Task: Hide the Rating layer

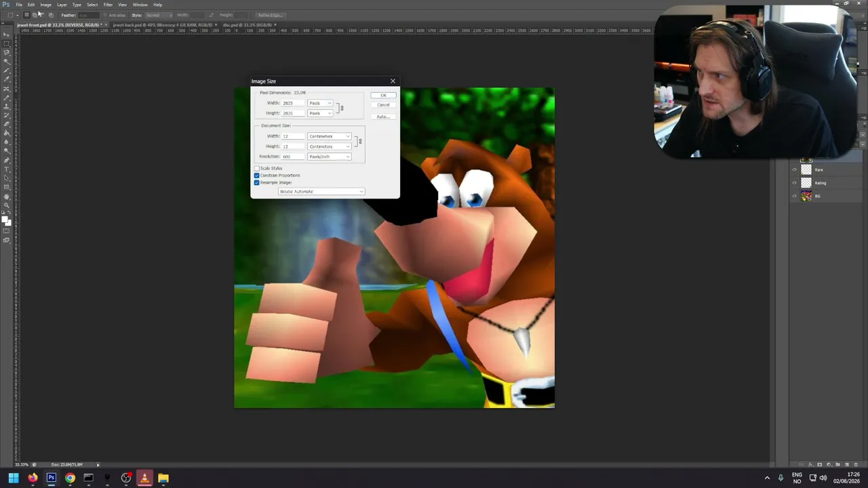Action: point(795,183)
